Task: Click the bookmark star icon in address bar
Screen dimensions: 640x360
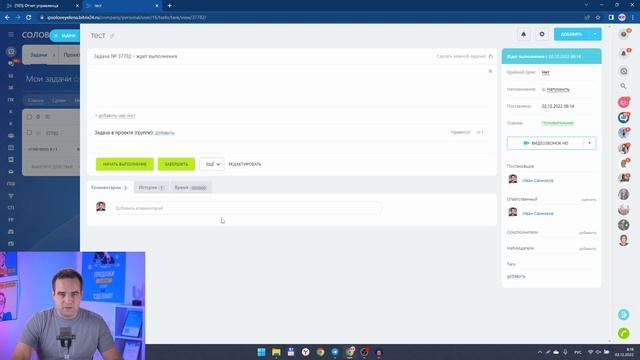Action: coord(598,18)
